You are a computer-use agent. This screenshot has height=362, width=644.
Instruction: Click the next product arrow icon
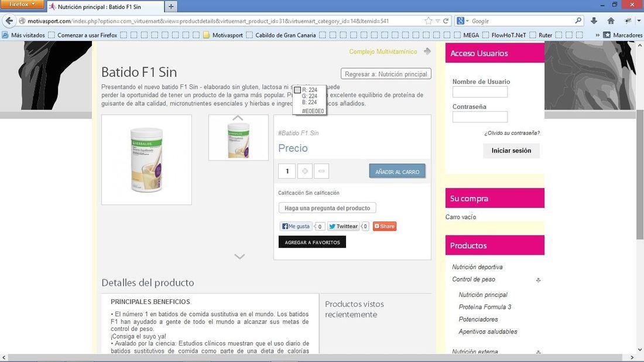click(427, 52)
